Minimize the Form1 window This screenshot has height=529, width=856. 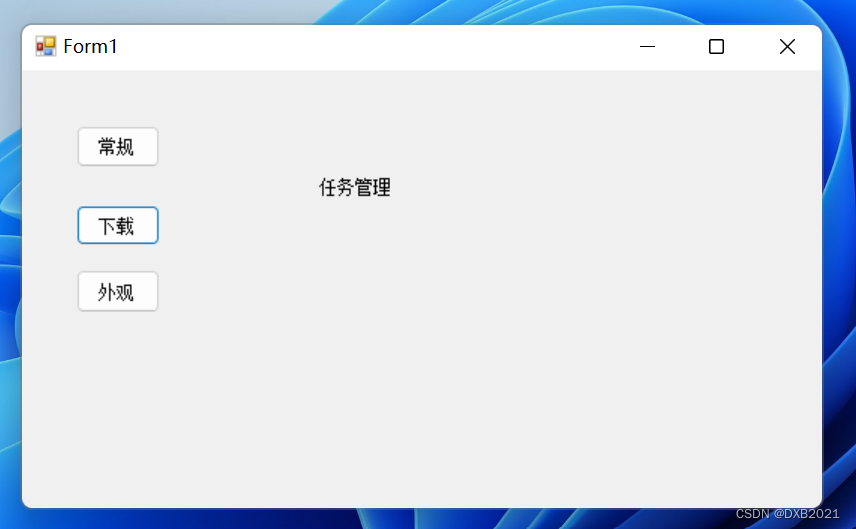point(647,47)
